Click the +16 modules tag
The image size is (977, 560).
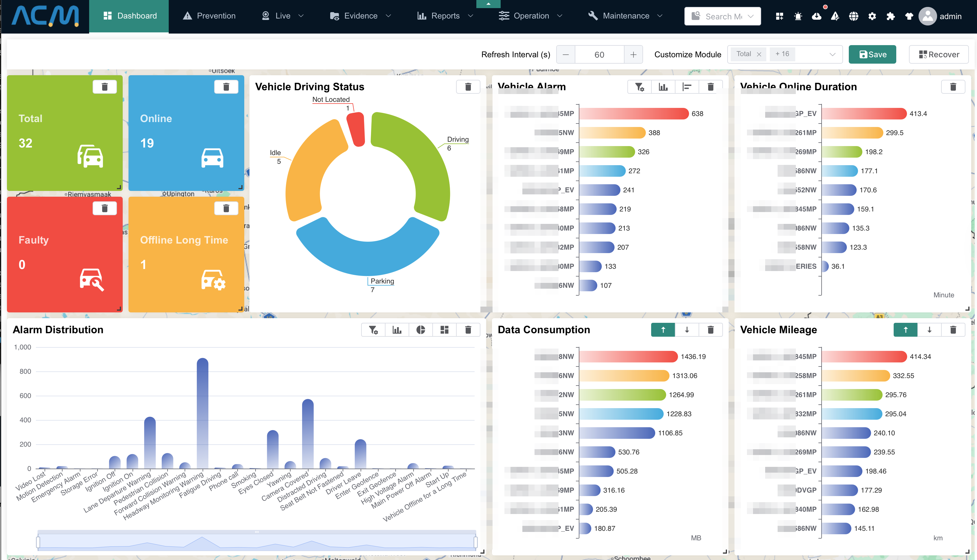pyautogui.click(x=782, y=54)
